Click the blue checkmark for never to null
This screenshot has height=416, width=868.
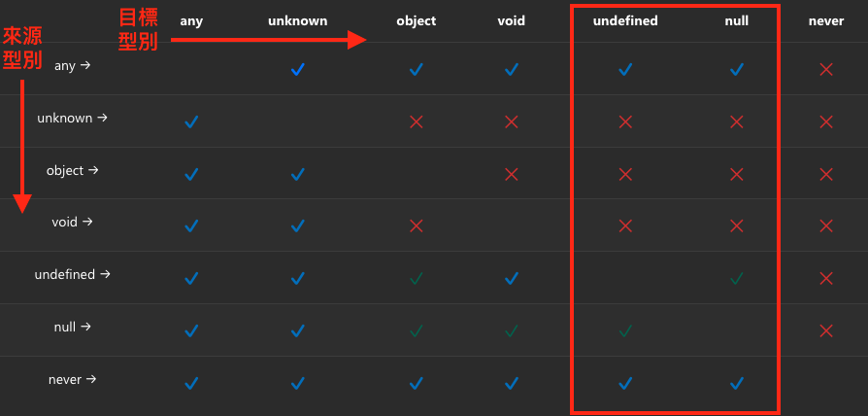(736, 383)
